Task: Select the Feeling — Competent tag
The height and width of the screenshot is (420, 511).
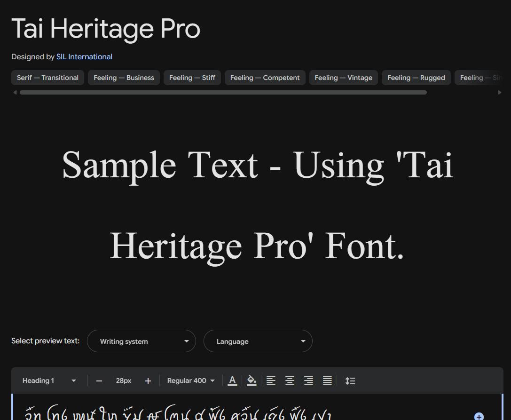Action: (265, 78)
